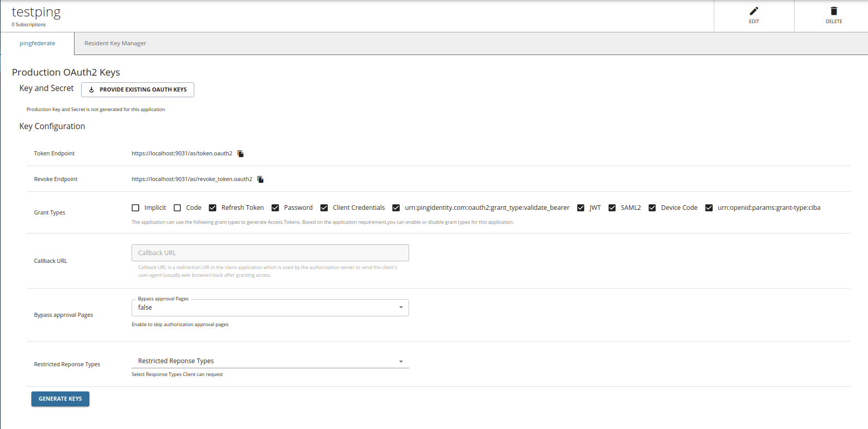Uncheck the Device Code grant type
The height and width of the screenshot is (429, 868).
(x=652, y=208)
